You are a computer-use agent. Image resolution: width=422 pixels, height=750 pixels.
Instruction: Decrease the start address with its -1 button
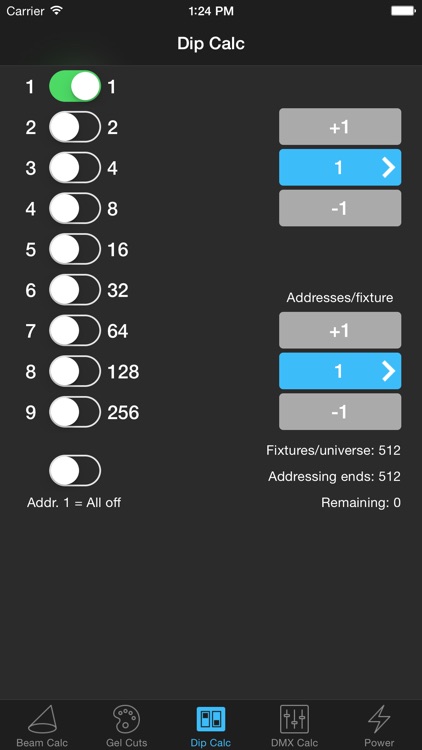click(x=340, y=208)
